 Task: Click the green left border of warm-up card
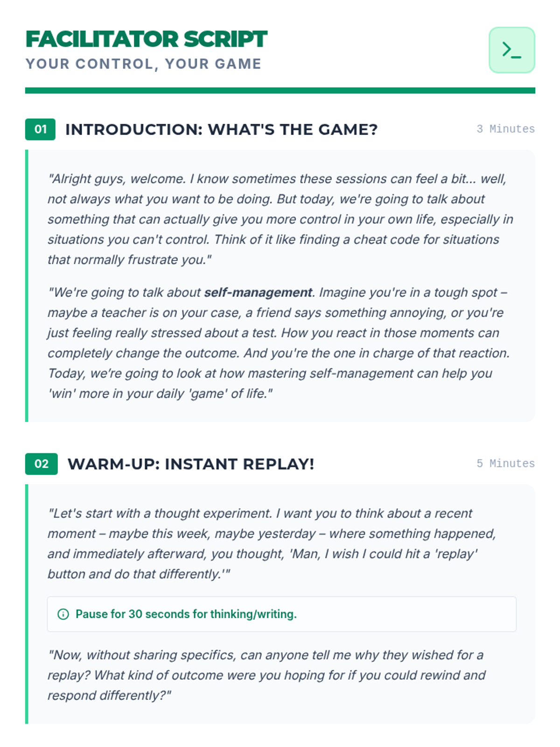click(x=27, y=604)
